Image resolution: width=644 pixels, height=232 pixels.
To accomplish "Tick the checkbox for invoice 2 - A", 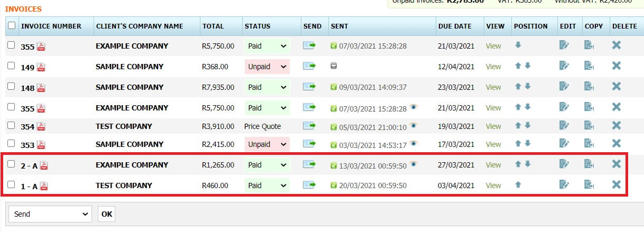I will tap(11, 164).
